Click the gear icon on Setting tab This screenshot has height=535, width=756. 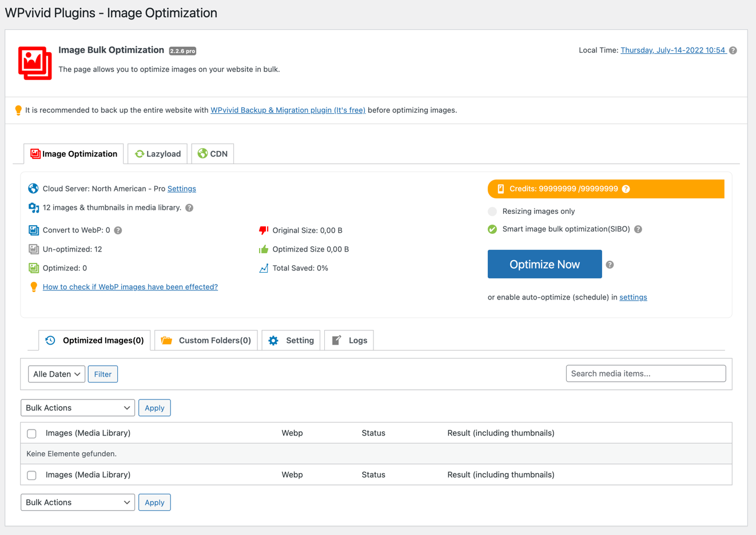pos(273,341)
